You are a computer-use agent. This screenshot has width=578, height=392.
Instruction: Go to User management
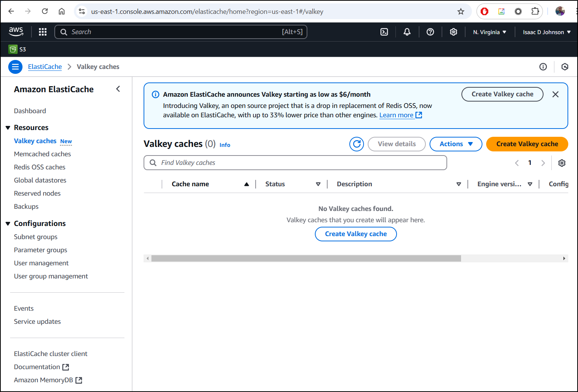[41, 263]
